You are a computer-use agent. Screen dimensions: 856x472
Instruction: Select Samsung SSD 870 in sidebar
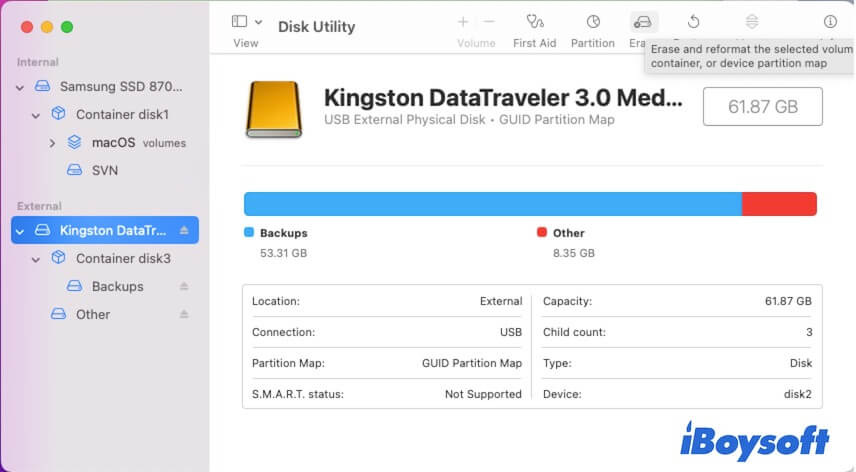pos(121,86)
